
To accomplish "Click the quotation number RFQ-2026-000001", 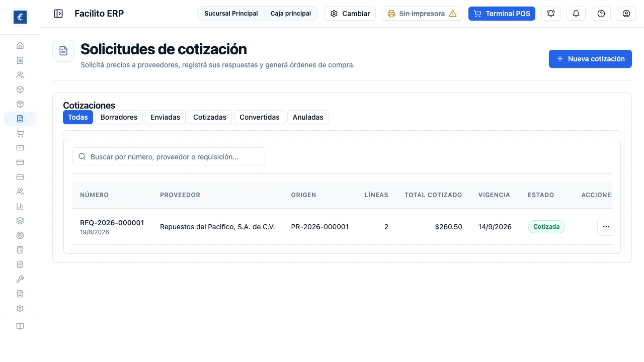I will (112, 223).
